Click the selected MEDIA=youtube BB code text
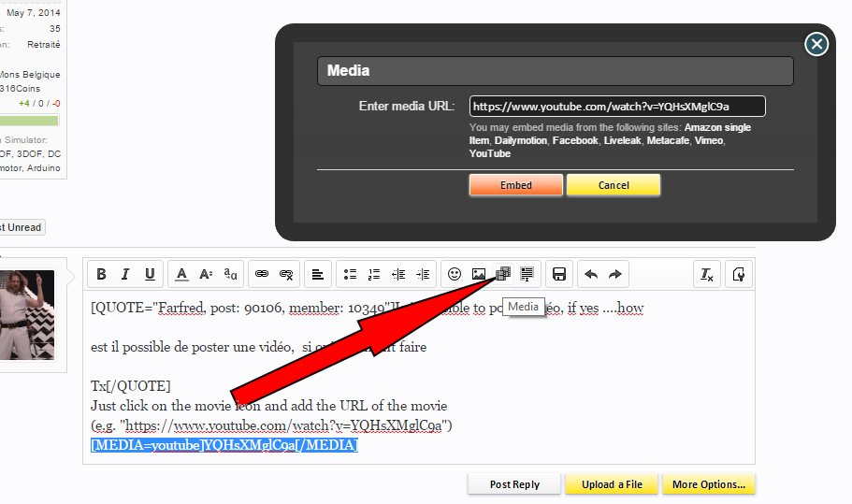This screenshot has width=852, height=504. [224, 445]
